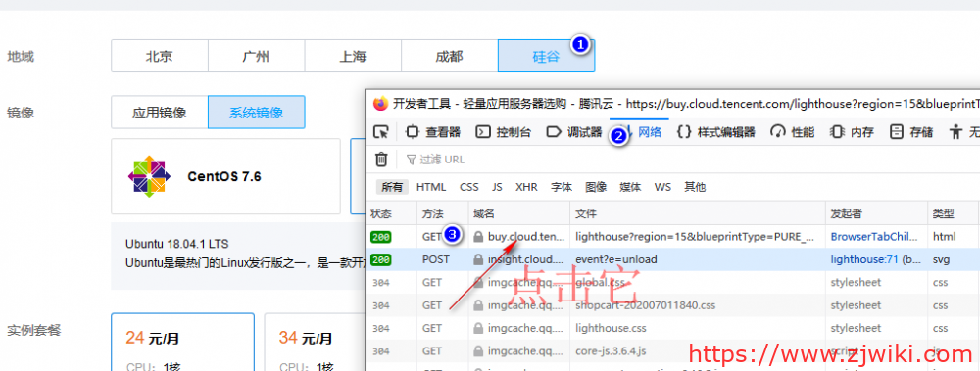Select the 34 元/月 plan card
This screenshot has width=980, height=371.
315,343
